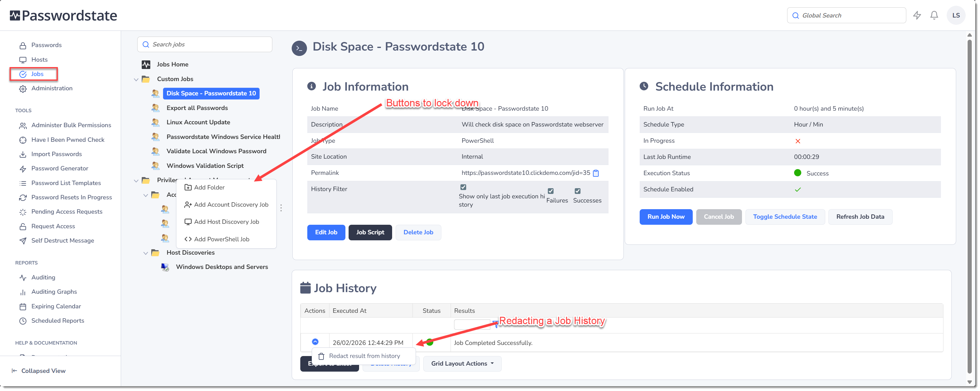Screen dimensions: 980x391
Task: Collapse the Custom Jobs folder chevron
Action: pos(136,79)
